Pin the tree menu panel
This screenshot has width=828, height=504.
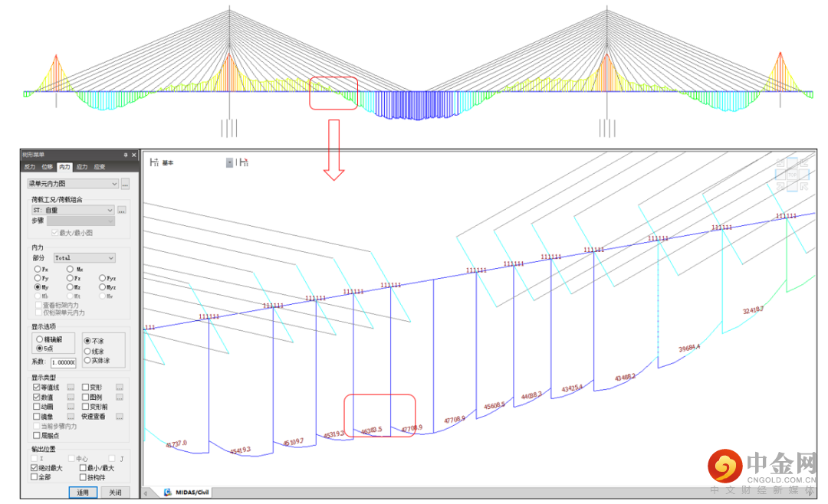click(x=126, y=155)
